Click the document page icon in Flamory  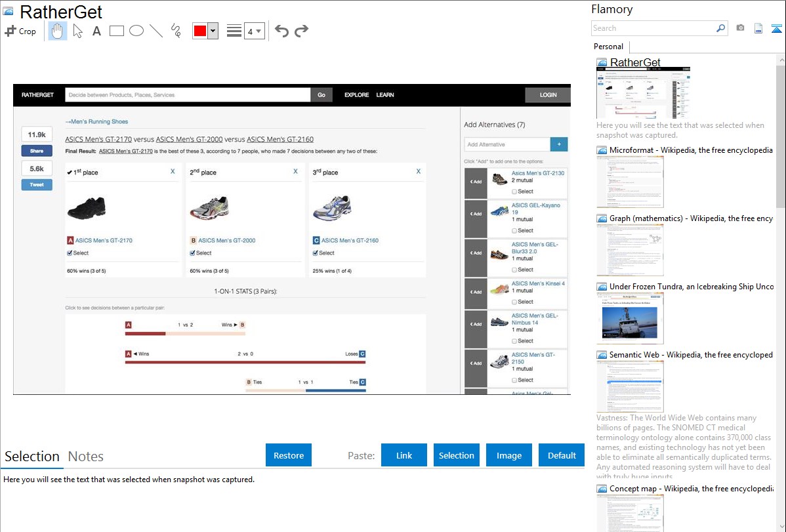click(x=758, y=28)
